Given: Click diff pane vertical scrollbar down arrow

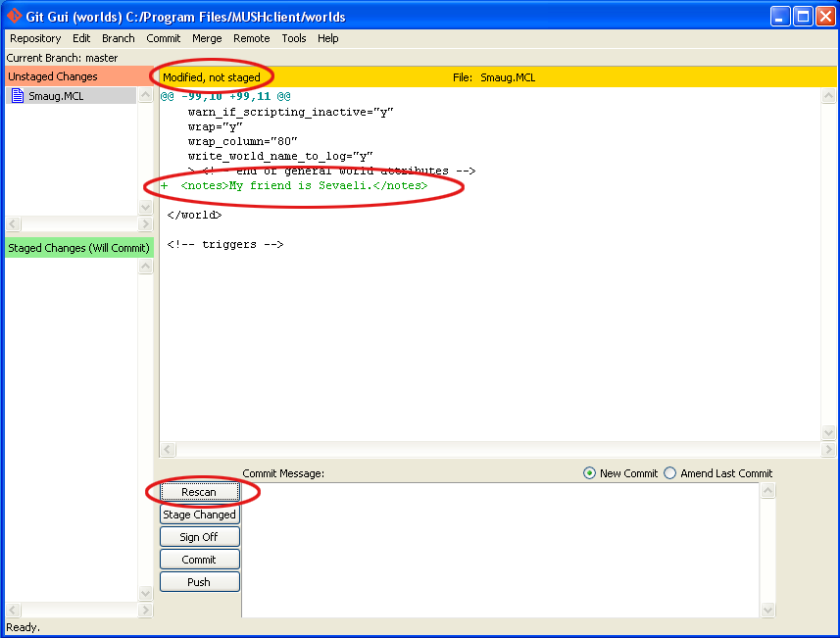Looking at the screenshot, I should point(828,432).
